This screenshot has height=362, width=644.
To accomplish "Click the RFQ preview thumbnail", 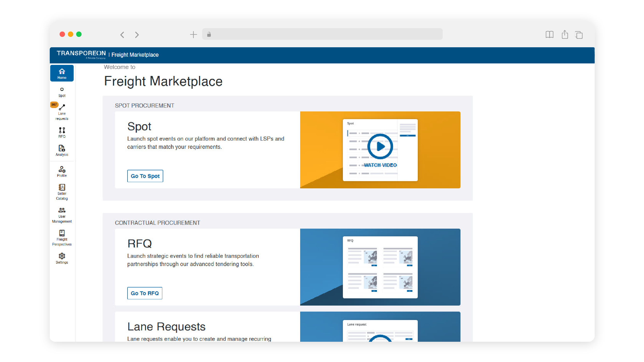I will click(380, 267).
